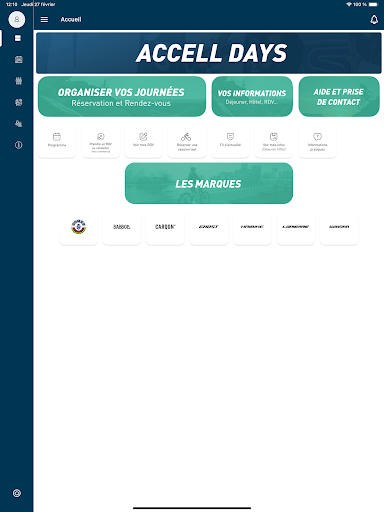
Task: Click the Accell Days header banner
Action: pyautogui.click(x=209, y=53)
